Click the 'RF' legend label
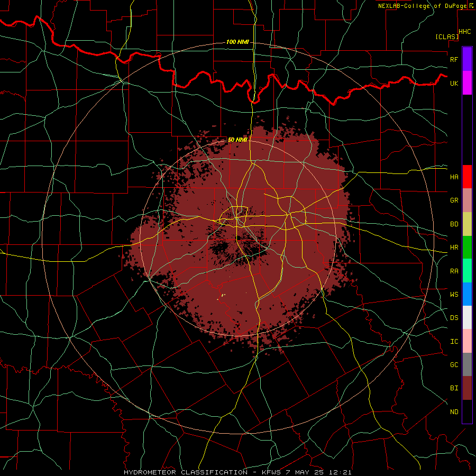The image size is (476, 476). 454,59
